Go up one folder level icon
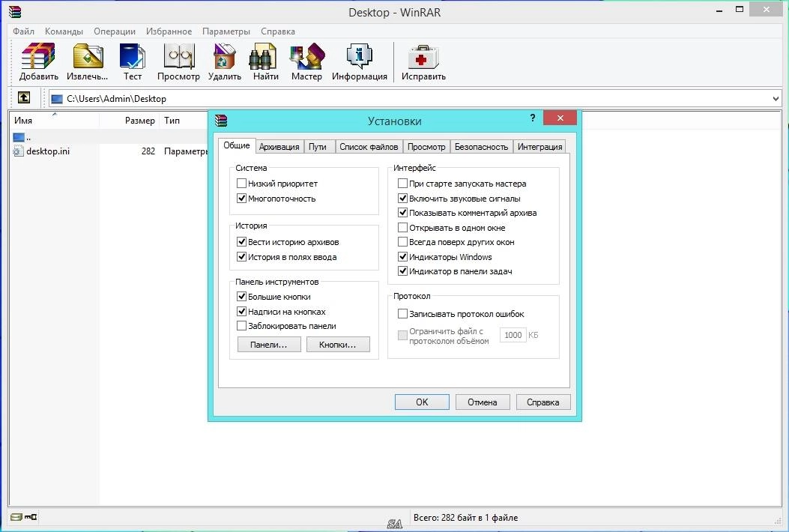Viewport: 789px width, 532px height. click(24, 97)
